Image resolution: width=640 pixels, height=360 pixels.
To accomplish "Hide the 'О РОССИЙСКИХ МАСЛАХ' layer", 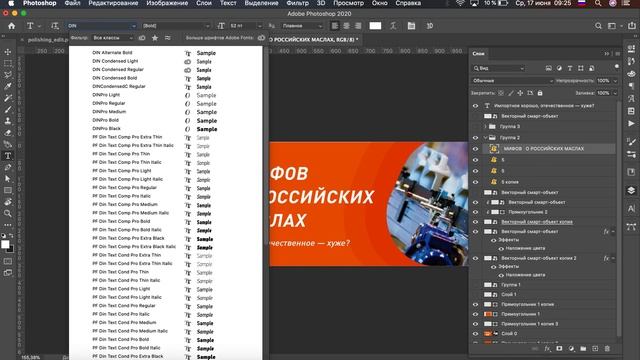I will [475, 149].
